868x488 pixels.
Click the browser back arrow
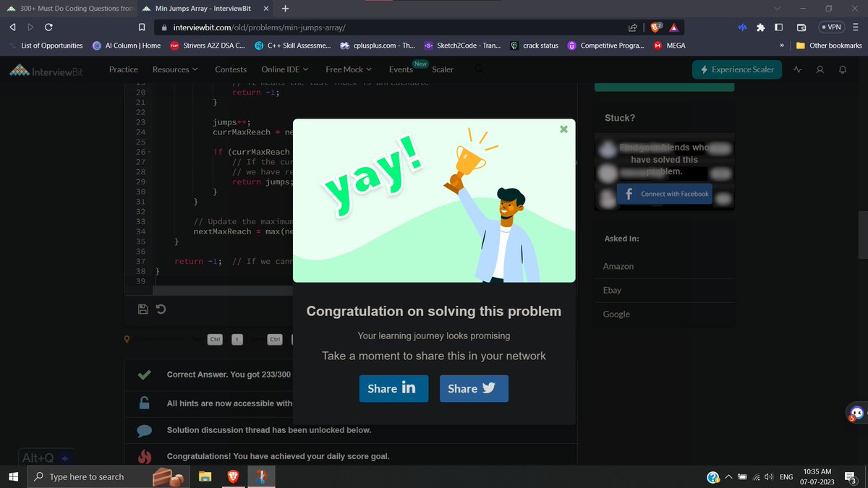[13, 27]
